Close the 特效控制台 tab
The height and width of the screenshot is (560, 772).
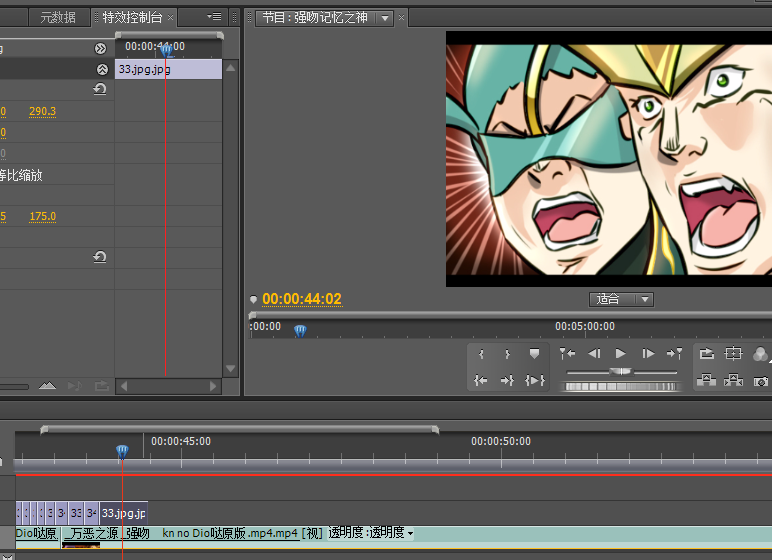[170, 18]
